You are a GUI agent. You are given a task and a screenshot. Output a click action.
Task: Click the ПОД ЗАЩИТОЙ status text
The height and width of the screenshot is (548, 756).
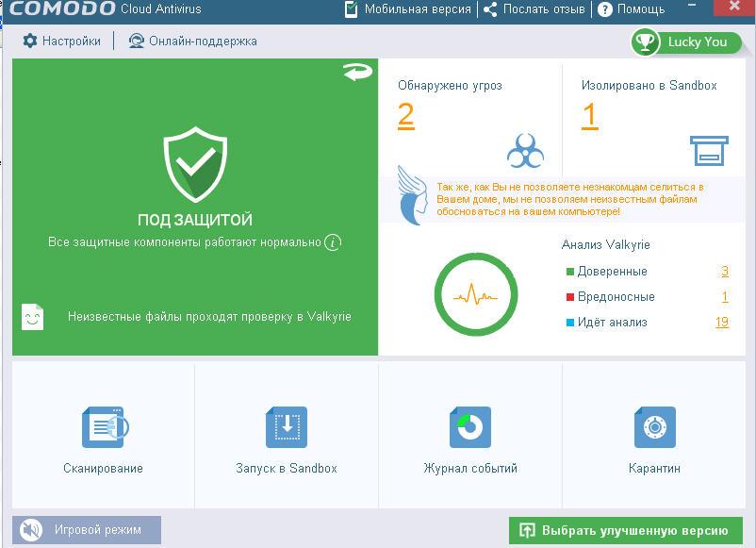coord(195,220)
